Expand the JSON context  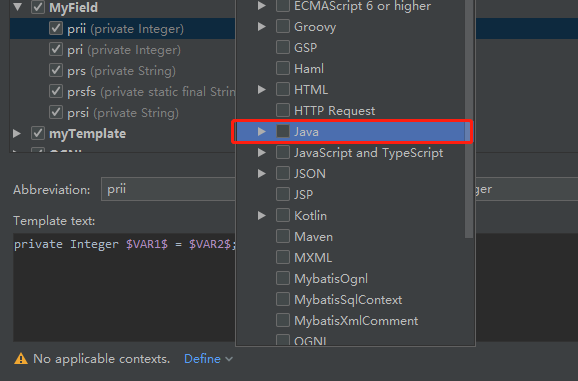(x=262, y=174)
